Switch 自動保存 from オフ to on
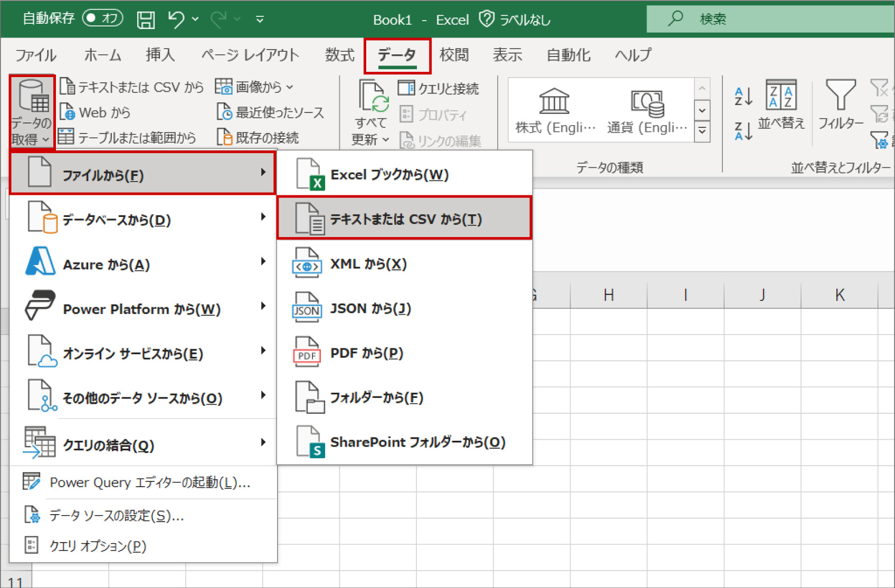The height and width of the screenshot is (588, 895). [x=102, y=17]
